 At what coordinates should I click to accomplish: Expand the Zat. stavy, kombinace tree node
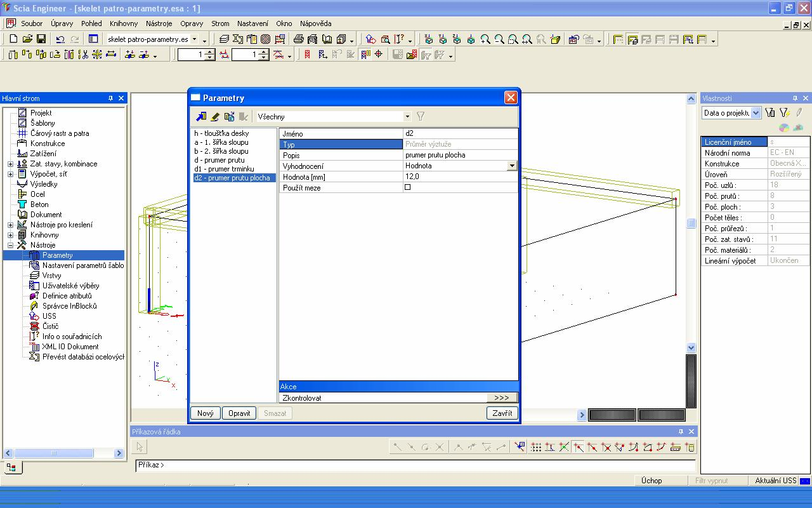coord(10,164)
